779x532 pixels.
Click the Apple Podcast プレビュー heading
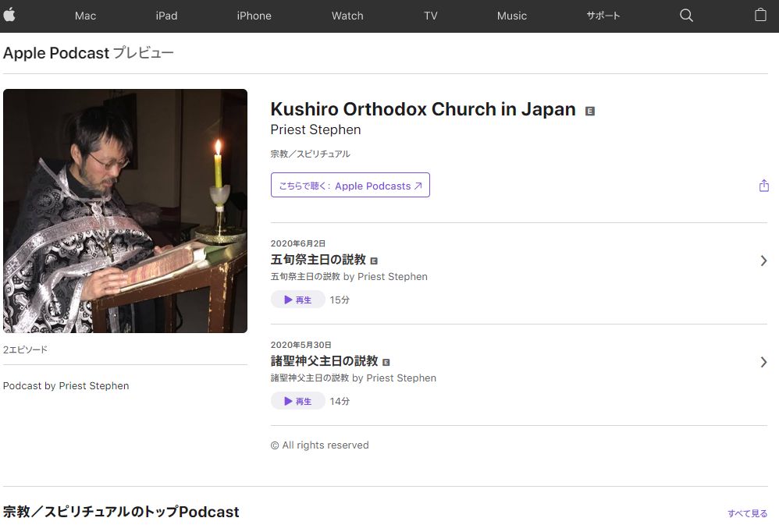pos(88,52)
